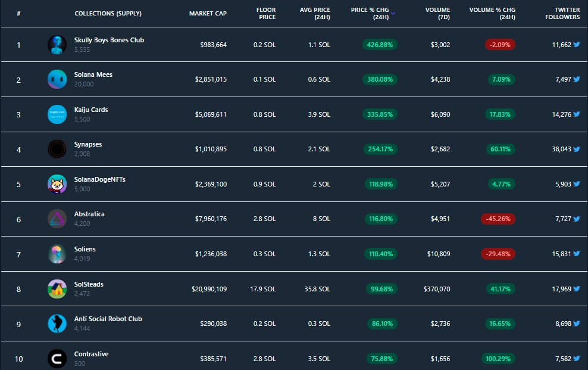Open Twitter for SolSteads followers count
Image resolution: width=588 pixels, height=370 pixels.
click(x=578, y=288)
